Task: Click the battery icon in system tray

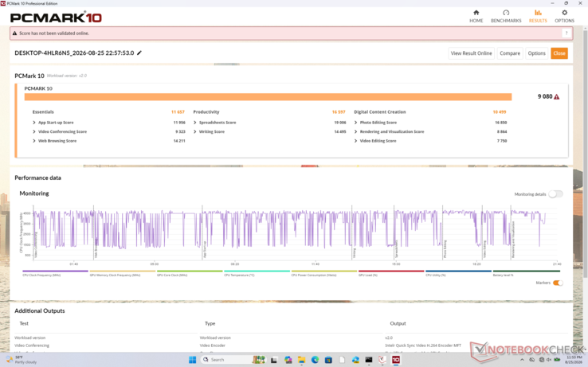Action: coord(557,360)
